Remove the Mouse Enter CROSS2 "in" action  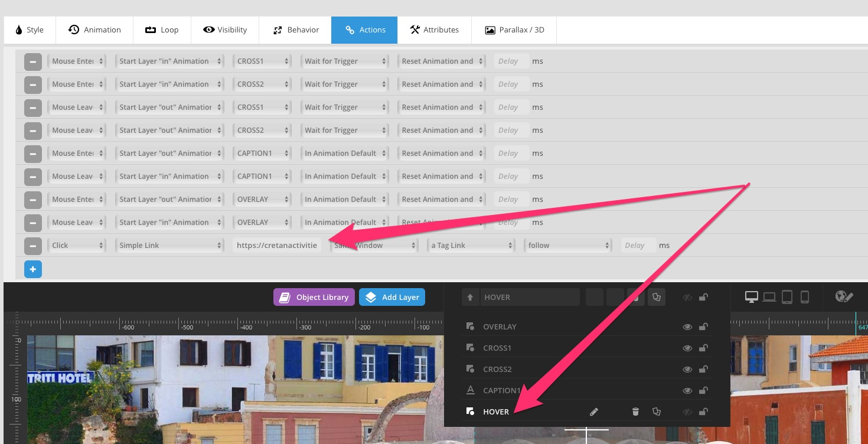[x=32, y=84]
